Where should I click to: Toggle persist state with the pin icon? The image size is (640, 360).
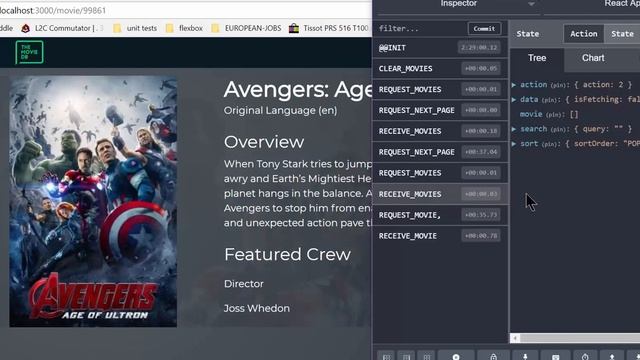525,356
